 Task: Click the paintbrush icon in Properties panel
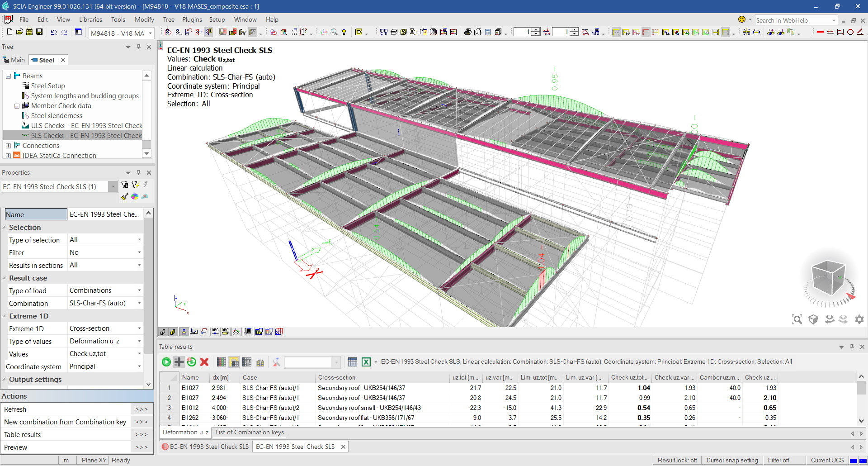[125, 197]
